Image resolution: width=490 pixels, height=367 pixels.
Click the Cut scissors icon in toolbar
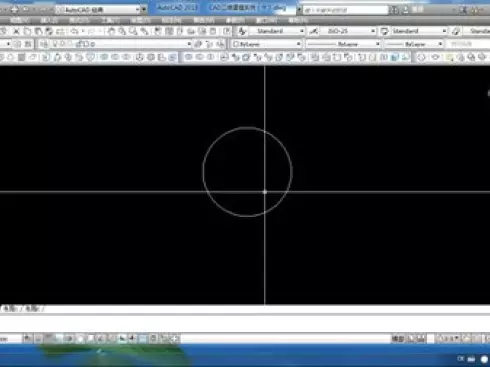pos(16,31)
